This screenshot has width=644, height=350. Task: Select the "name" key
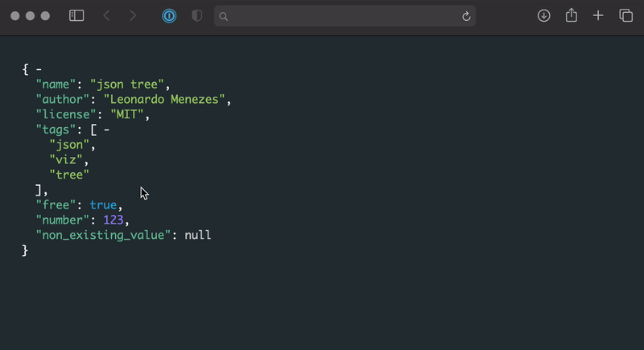(x=56, y=84)
